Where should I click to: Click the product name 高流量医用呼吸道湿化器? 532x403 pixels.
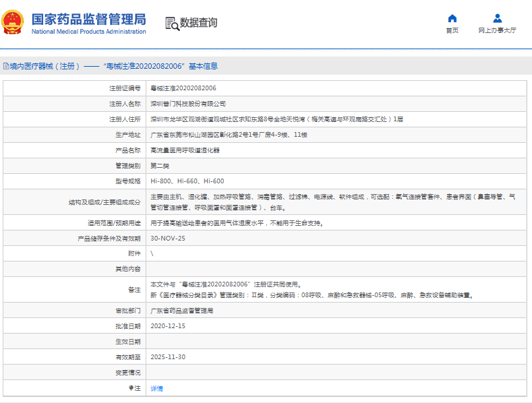coord(184,150)
